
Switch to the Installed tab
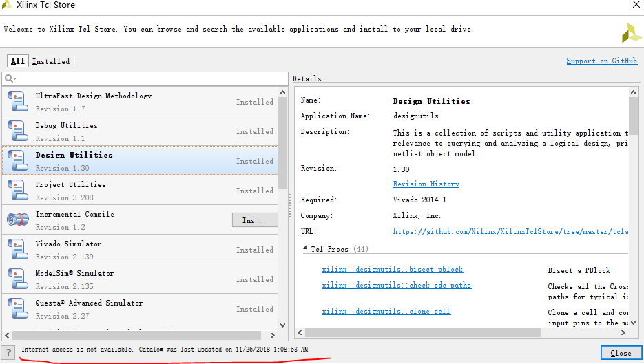(x=51, y=61)
